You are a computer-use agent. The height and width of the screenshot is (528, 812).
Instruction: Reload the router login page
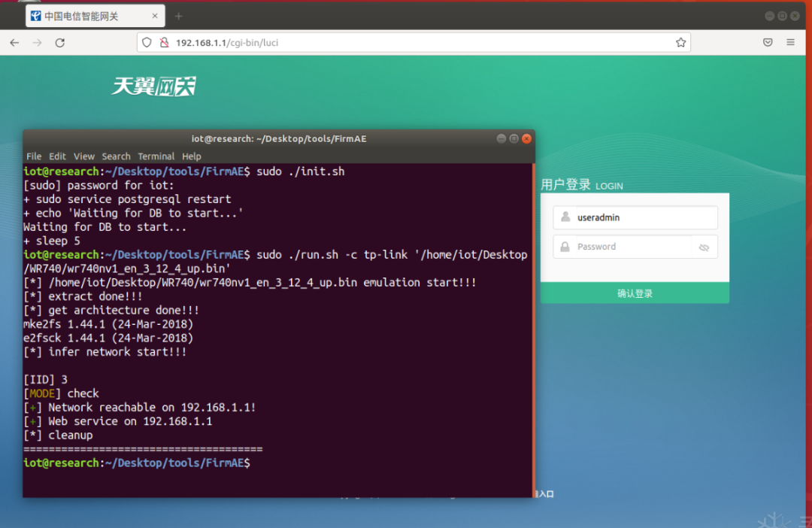click(x=60, y=42)
